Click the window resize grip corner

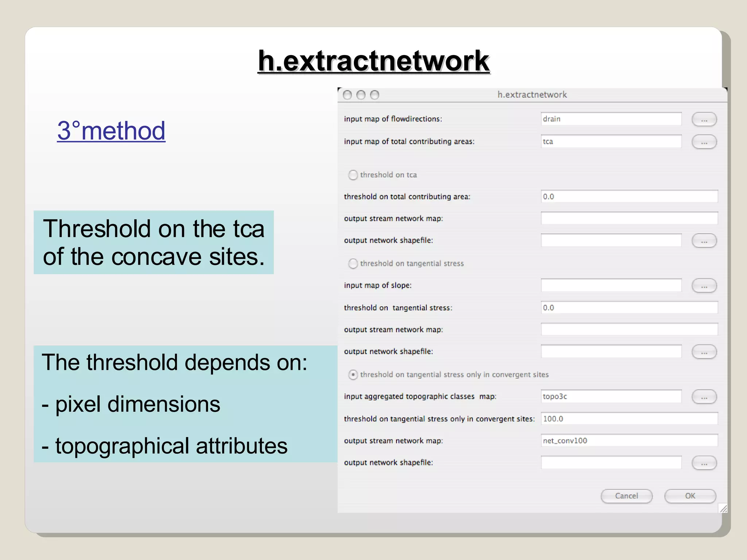pyautogui.click(x=723, y=508)
